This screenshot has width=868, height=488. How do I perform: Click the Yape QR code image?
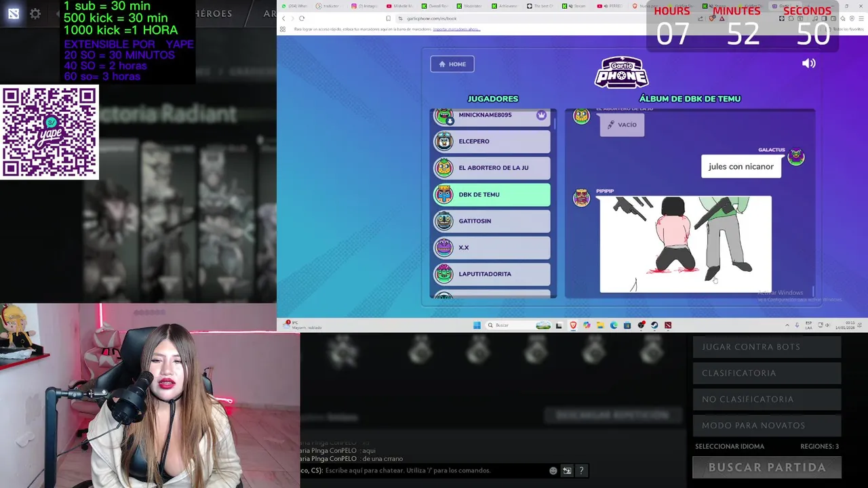click(x=50, y=132)
